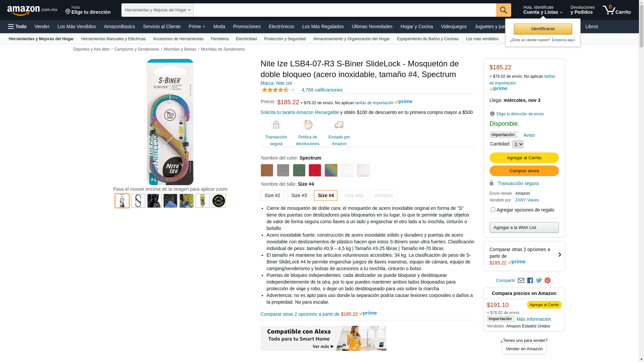Open the 4,768 calificaciones link
Viewport: 644px width, 362px height.
(x=322, y=90)
